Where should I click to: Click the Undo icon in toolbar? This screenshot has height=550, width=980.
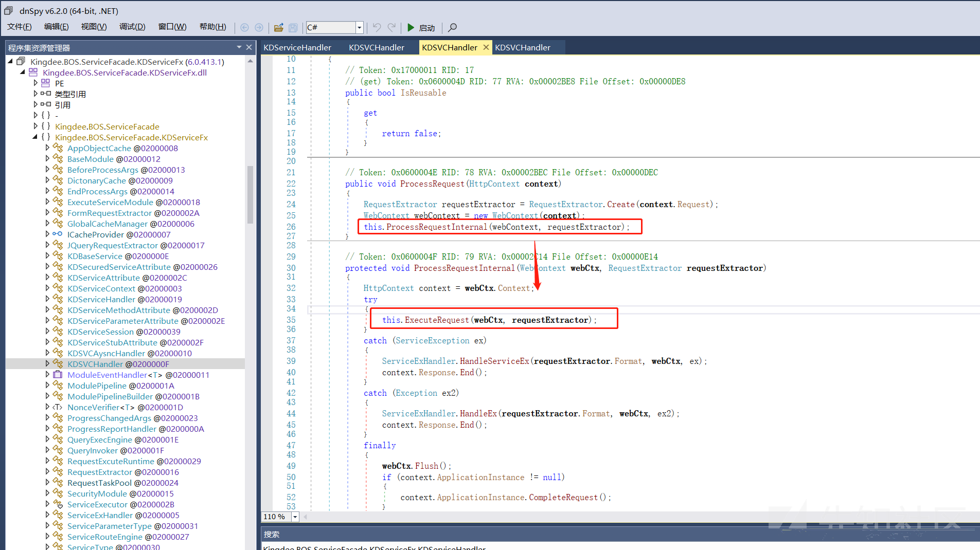point(377,27)
